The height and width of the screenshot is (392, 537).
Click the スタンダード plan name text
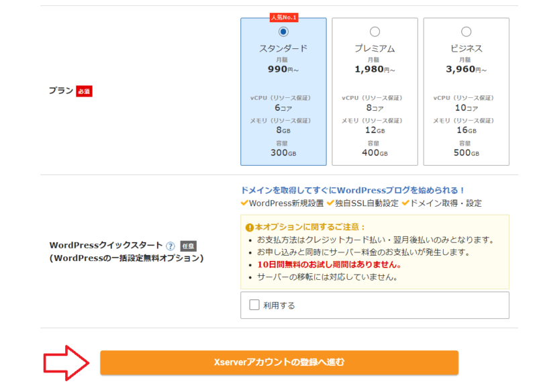[x=283, y=48]
